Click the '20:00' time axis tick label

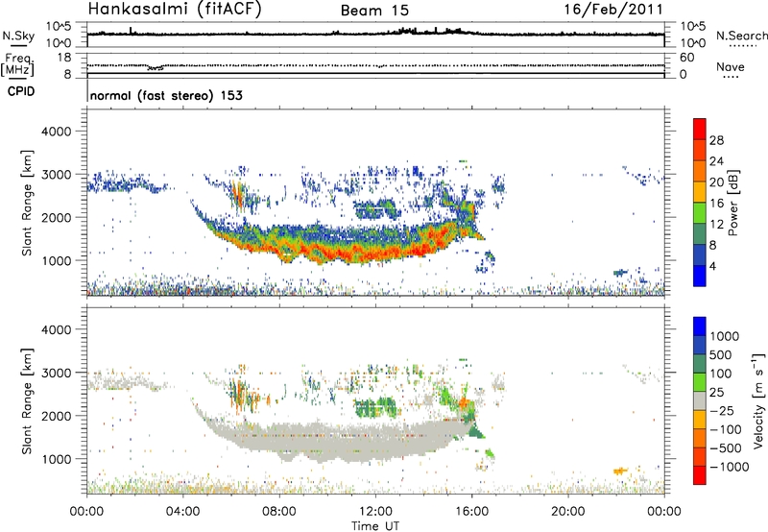tap(568, 512)
